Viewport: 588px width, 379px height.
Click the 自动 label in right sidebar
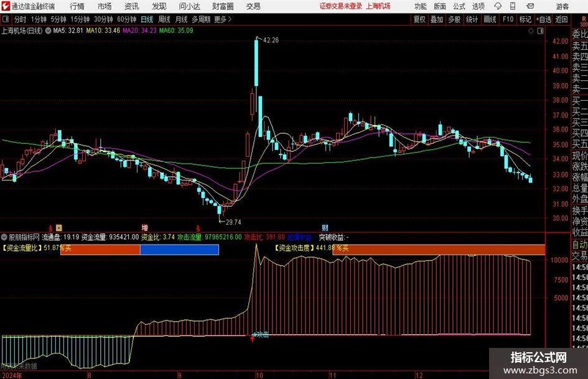pyautogui.click(x=580, y=245)
